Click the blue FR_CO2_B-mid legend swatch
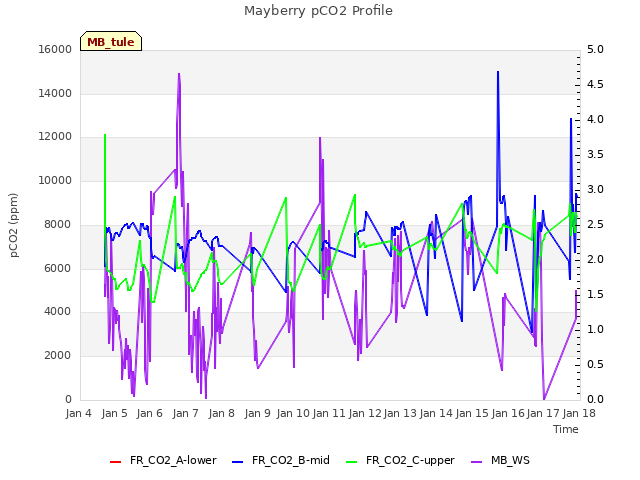This screenshot has height=480, width=640. (238, 462)
